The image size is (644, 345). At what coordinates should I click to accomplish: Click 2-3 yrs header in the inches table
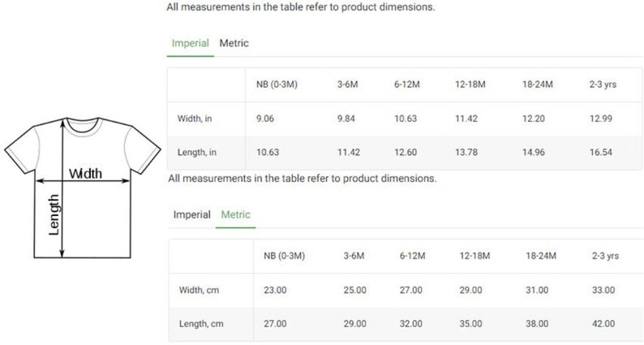pos(603,84)
